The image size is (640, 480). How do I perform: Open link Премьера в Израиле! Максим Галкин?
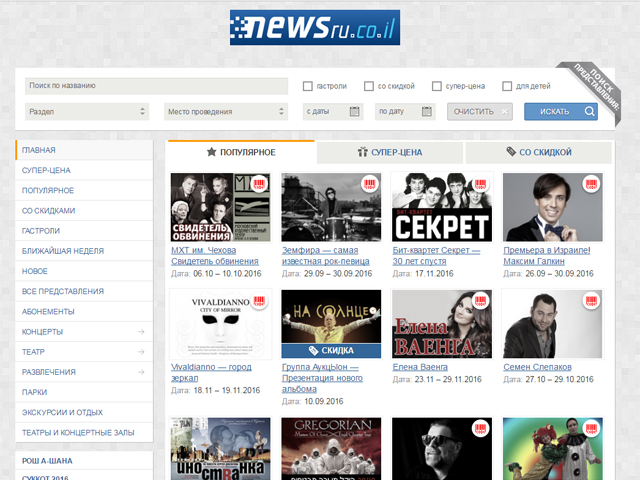tap(547, 256)
